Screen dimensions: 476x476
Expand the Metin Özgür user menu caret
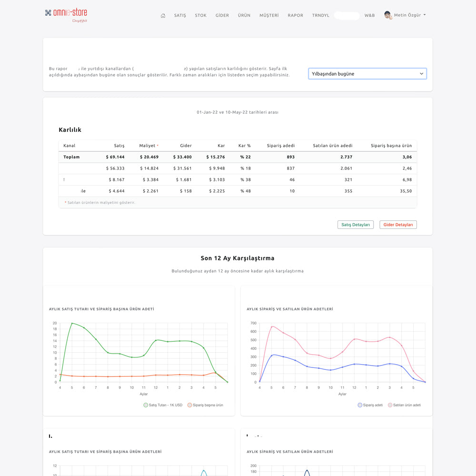pyautogui.click(x=425, y=15)
